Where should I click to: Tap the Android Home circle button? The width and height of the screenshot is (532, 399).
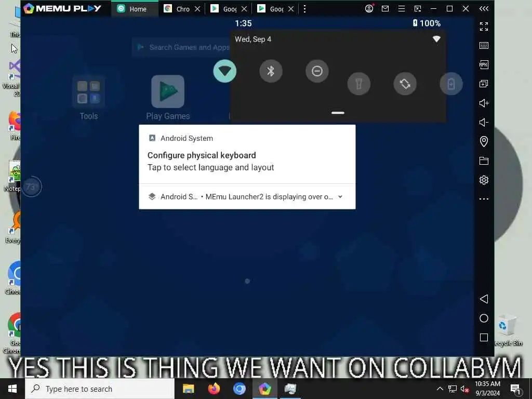point(484,318)
